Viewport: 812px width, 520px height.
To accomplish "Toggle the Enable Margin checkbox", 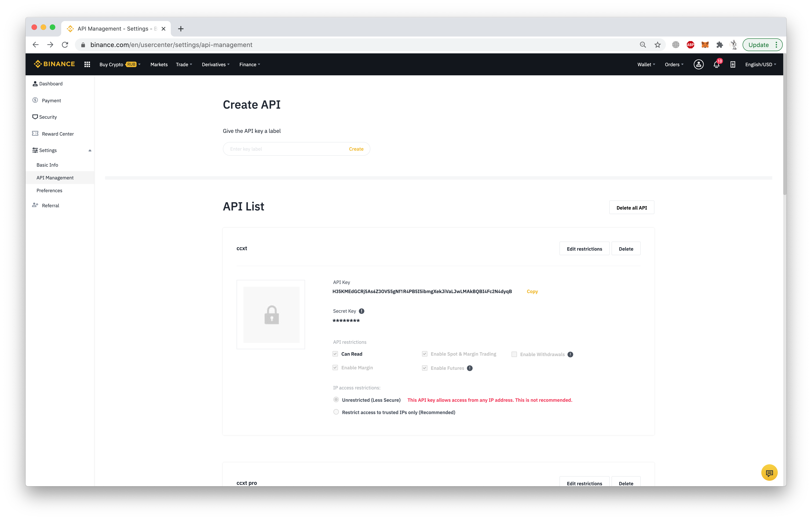I will 335,368.
